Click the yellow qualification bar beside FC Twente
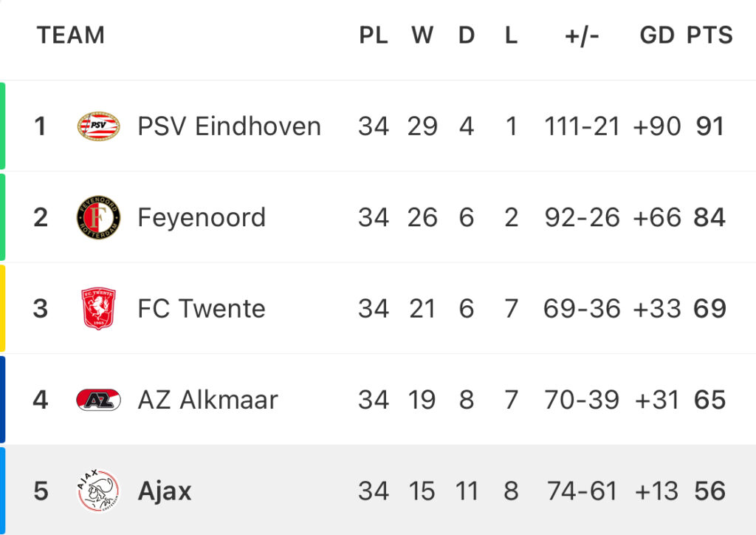The width and height of the screenshot is (756, 535). 2,309
